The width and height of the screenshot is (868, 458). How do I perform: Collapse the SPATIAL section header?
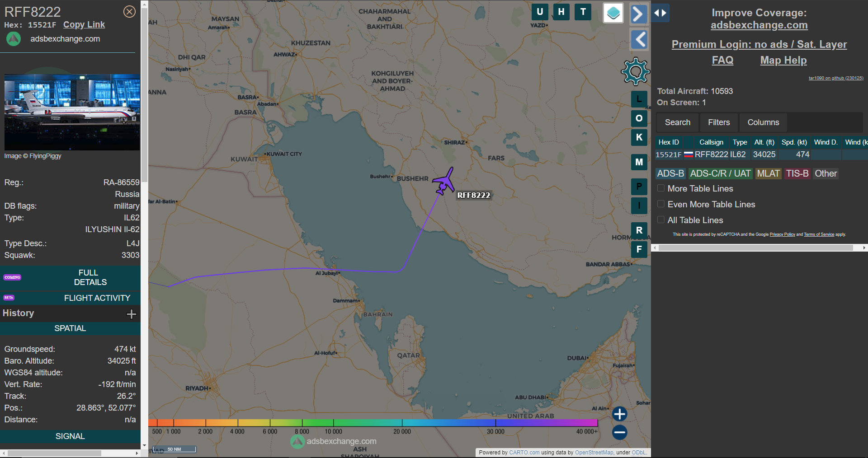pyautogui.click(x=71, y=328)
